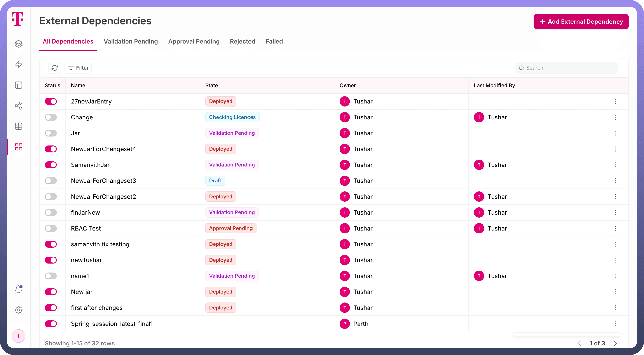Viewport: 644px width, 355px height.
Task: Click the lightning bolt sidebar icon
Action: tap(19, 65)
